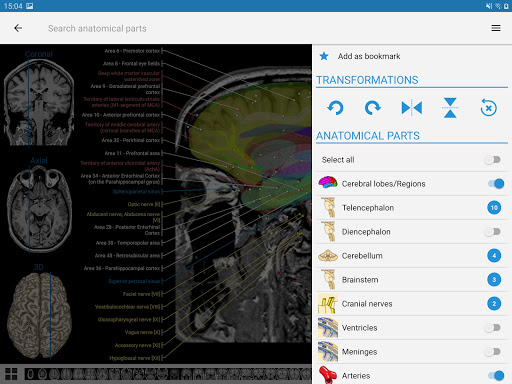Screen dimensions: 512x384
Task: Select Add as bookmark
Action: [x=369, y=56]
